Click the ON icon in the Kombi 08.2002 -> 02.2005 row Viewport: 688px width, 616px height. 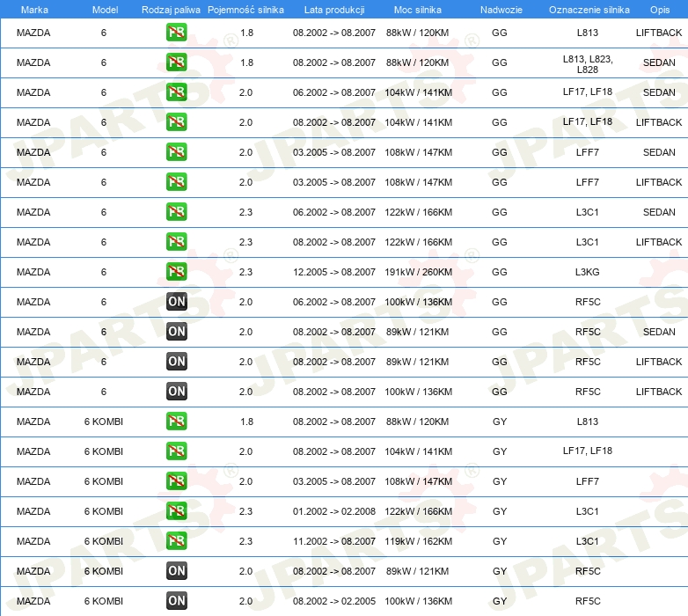[x=177, y=601]
